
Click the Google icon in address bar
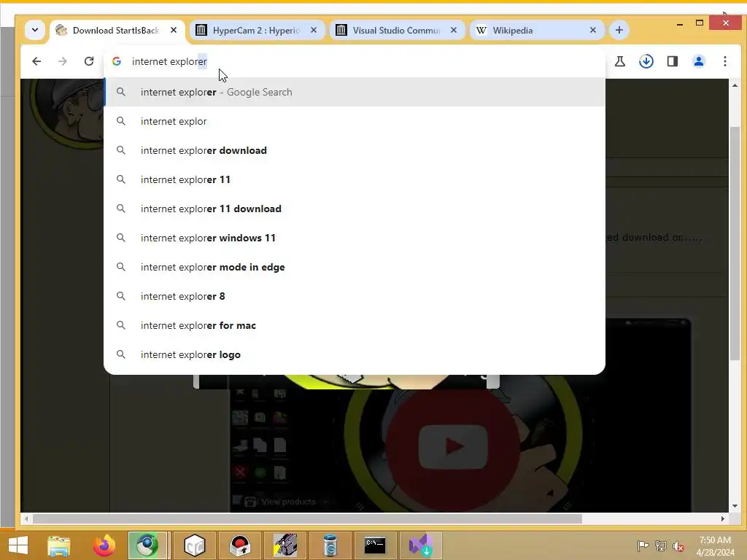(117, 61)
